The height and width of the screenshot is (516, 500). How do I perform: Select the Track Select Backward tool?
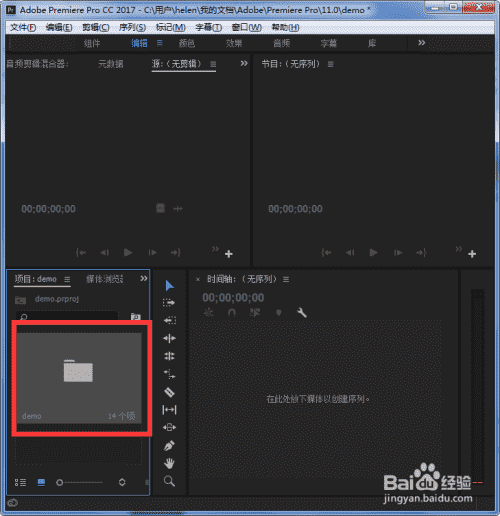[170, 320]
